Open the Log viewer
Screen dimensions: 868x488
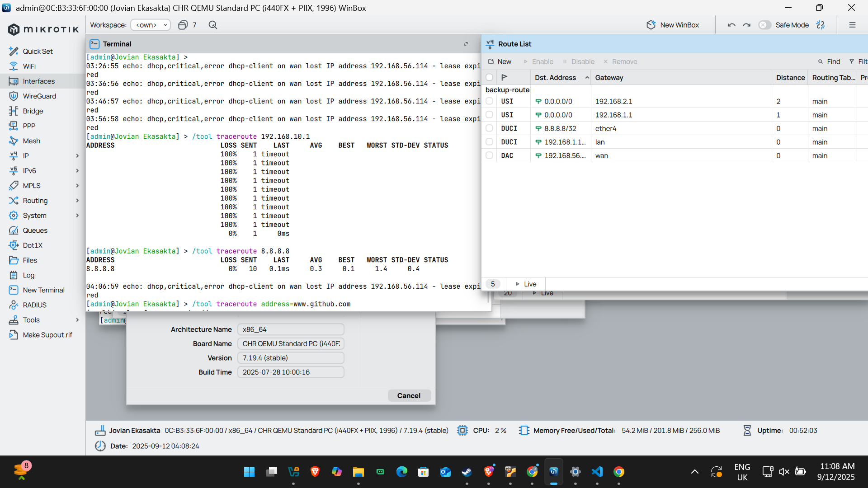point(28,275)
